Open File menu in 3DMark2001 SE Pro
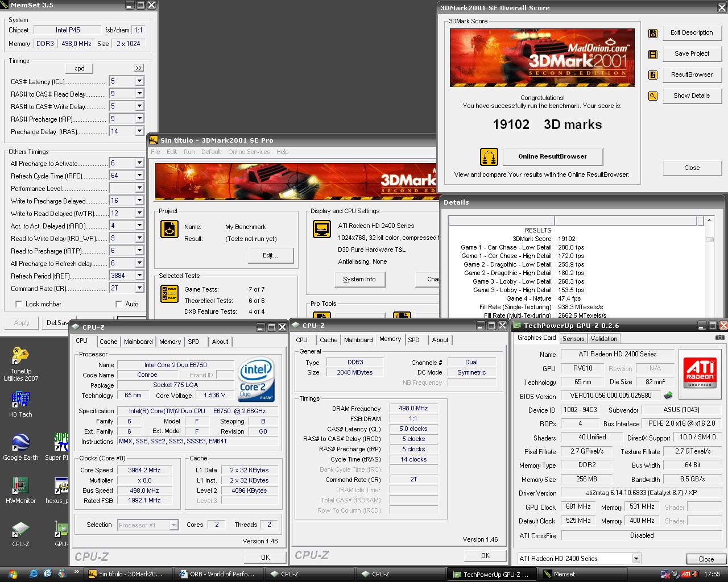Image resolution: width=728 pixels, height=582 pixels. (x=155, y=152)
